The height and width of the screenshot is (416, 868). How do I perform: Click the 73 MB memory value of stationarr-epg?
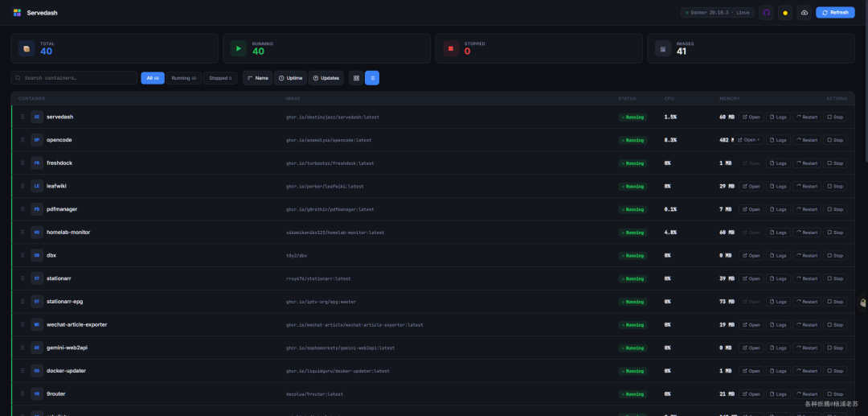727,302
